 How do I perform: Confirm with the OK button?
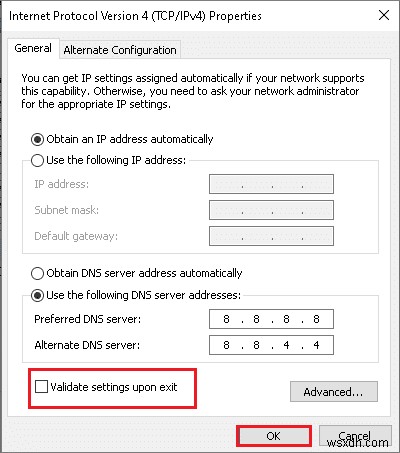tap(274, 436)
